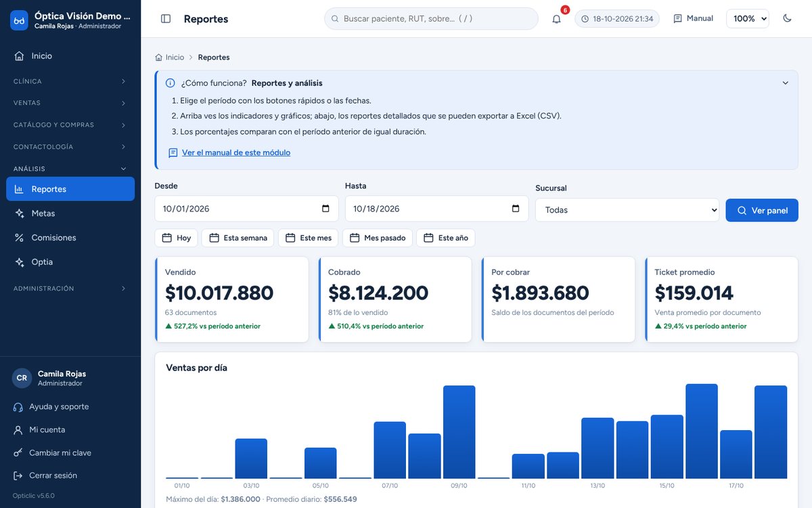Open Comisiones in the sidebar

(70, 238)
